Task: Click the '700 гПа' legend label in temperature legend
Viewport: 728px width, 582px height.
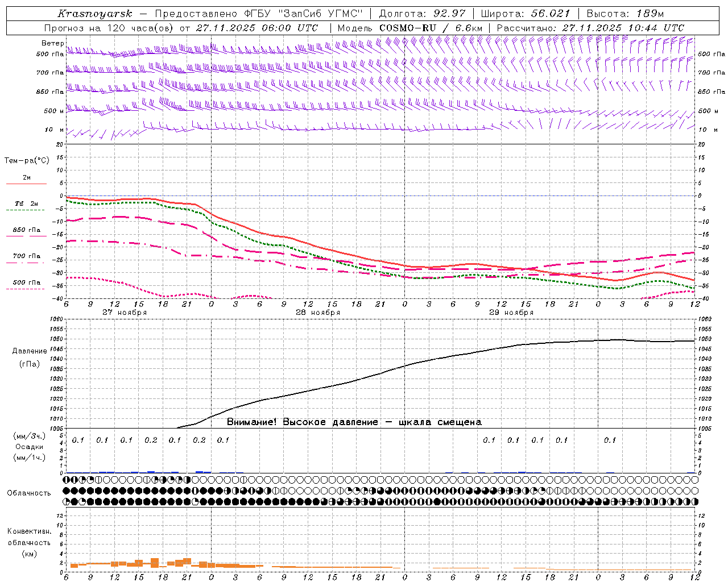Action: [27, 256]
